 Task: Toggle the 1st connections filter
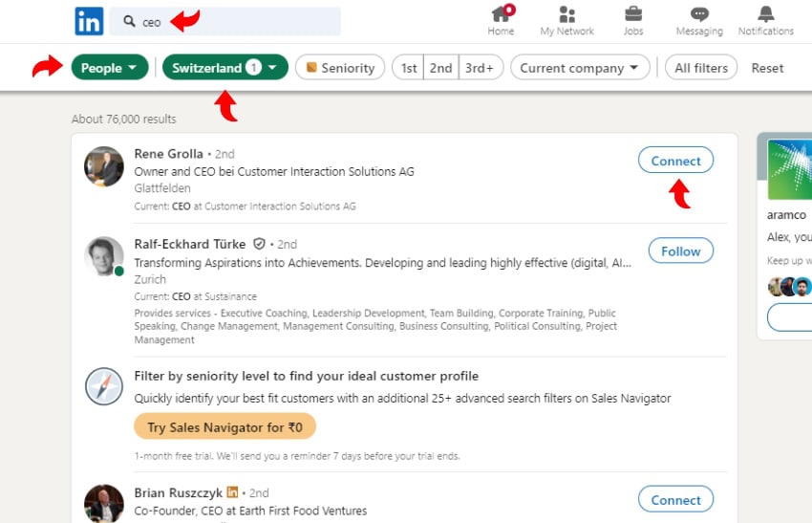(x=408, y=68)
